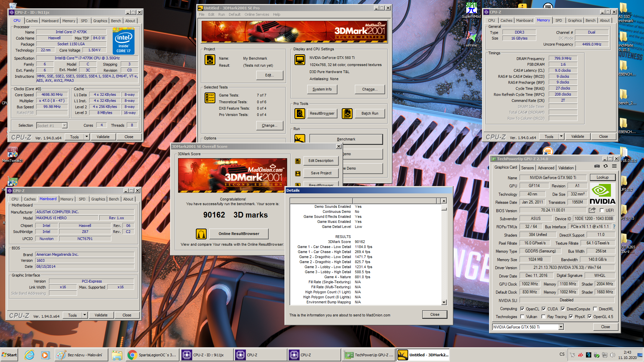644x362 pixels.
Task: Open Windows Media Player from the taskbar
Action: click(x=45, y=355)
